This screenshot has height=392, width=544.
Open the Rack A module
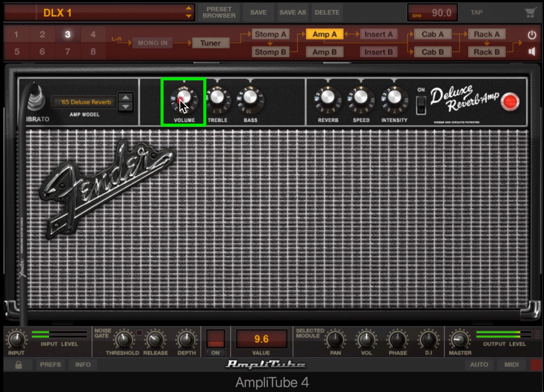tap(487, 34)
